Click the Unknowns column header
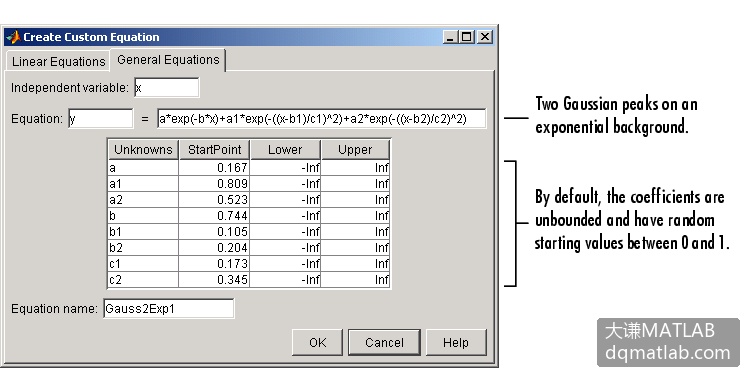This screenshot has width=750, height=377. tap(143, 150)
